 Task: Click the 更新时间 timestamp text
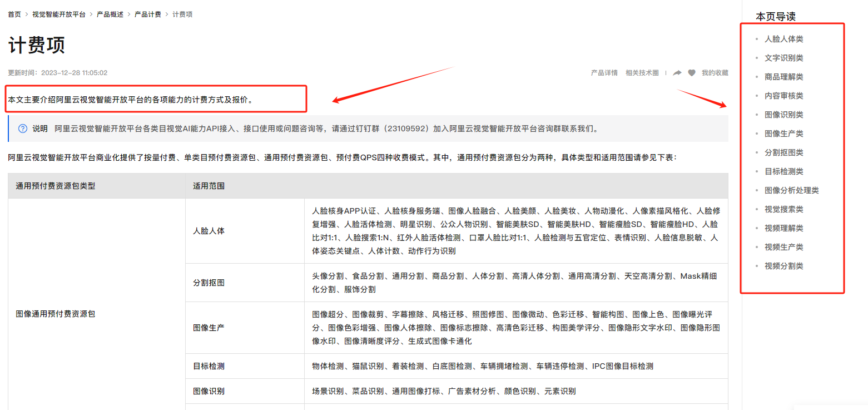[x=58, y=73]
